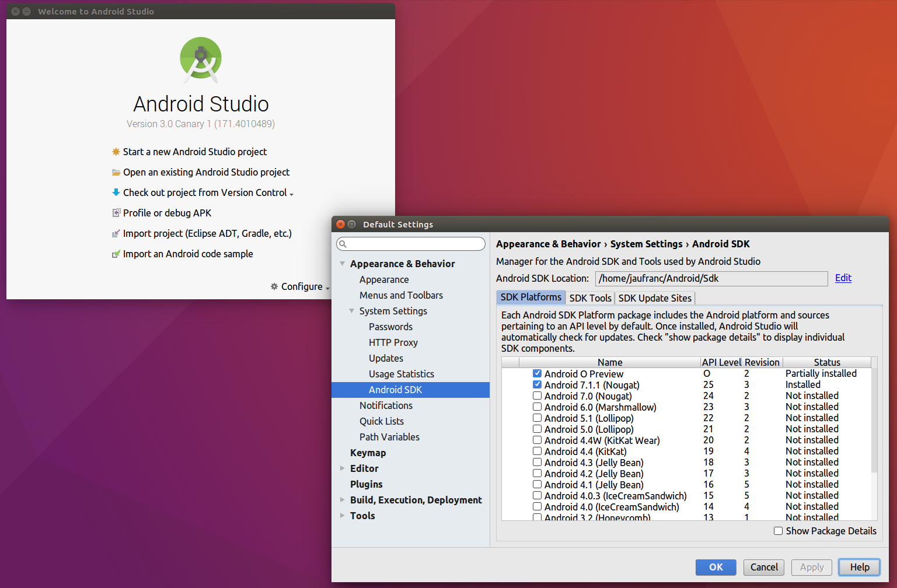Image resolution: width=897 pixels, height=588 pixels.
Task: Check Android 4.4 (KitKat) platform
Action: pyautogui.click(x=537, y=451)
